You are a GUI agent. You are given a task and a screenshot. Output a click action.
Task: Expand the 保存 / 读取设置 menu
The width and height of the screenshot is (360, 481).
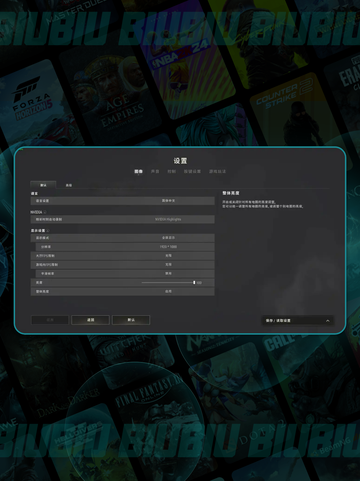pyautogui.click(x=298, y=321)
